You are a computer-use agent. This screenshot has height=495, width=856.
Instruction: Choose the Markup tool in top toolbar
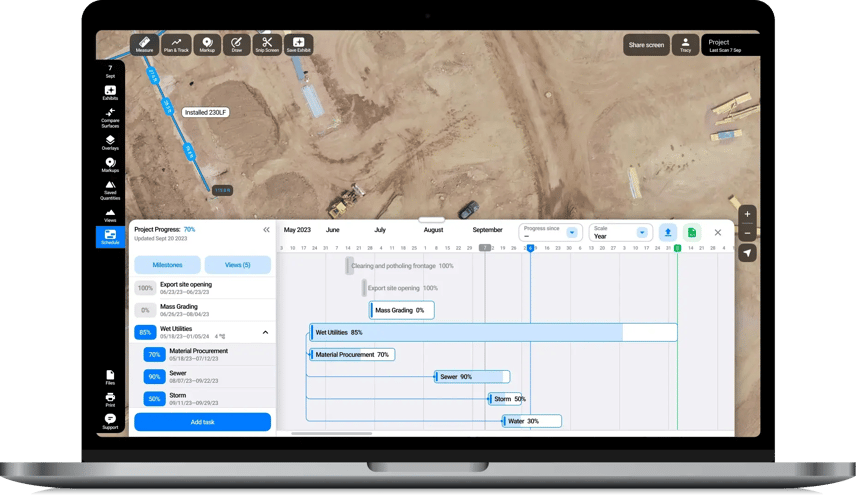click(207, 44)
